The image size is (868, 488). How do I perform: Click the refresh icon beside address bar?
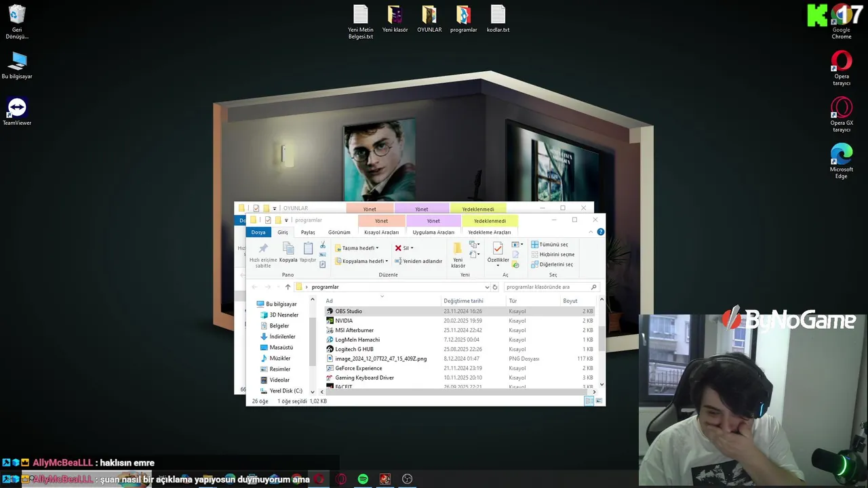[x=495, y=287]
